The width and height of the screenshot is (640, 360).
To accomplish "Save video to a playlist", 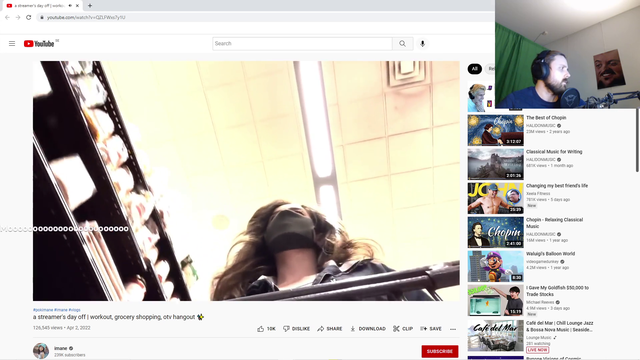I will 431,329.
